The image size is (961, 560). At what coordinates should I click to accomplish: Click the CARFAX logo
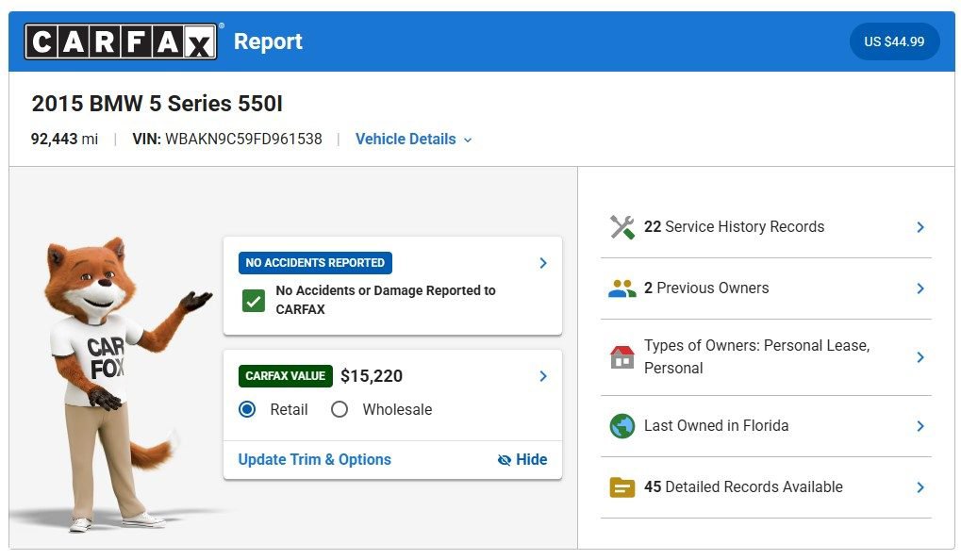[x=121, y=41]
